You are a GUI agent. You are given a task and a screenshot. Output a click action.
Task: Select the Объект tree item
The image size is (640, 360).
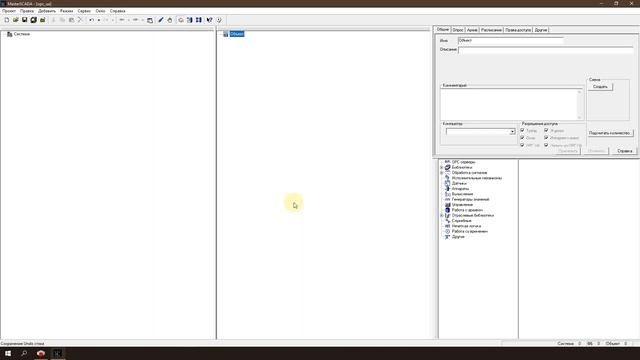coord(237,34)
